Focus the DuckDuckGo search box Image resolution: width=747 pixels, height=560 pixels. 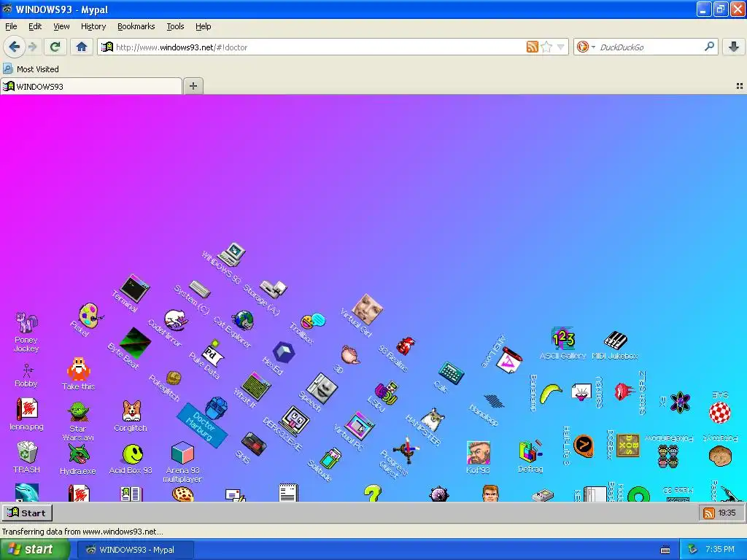(650, 47)
